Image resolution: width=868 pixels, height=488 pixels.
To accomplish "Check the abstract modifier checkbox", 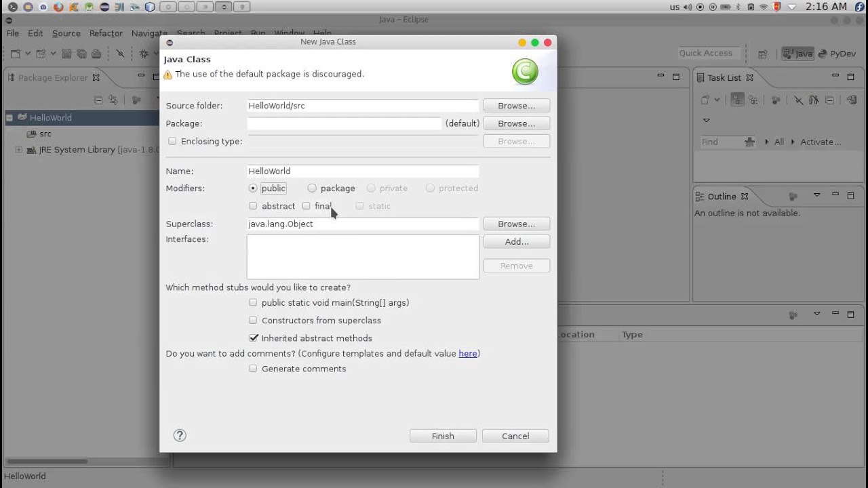I will coord(253,206).
